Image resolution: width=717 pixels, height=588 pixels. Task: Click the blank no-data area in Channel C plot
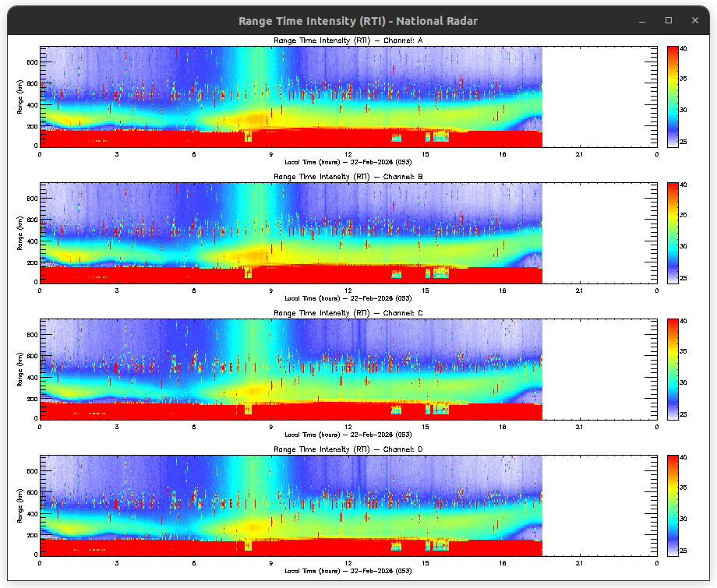point(599,369)
